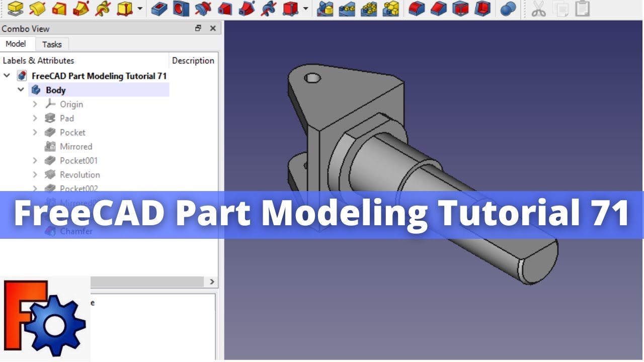Click the red Subtractive Primitive box icon
Viewport: 644px width, 362px height.
290,8
